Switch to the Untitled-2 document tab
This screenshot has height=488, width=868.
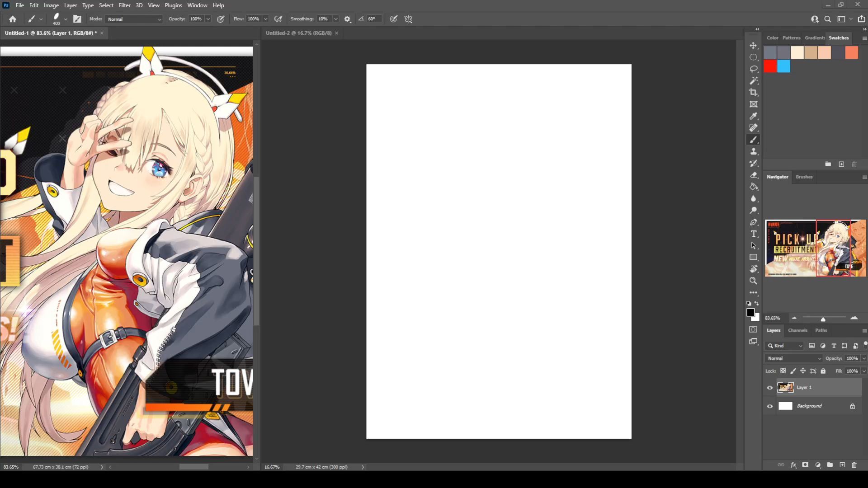click(x=298, y=33)
